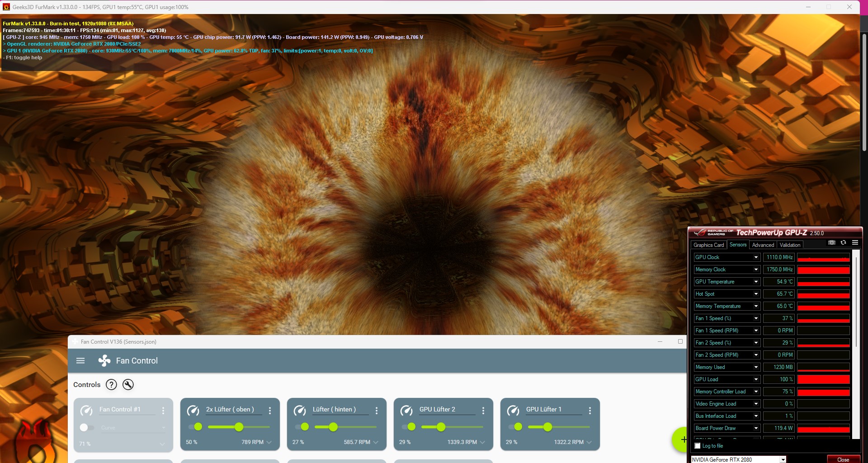This screenshot has height=463, width=868.
Task: Enable the Log to file checkbox in GPU-Z
Action: (x=698, y=446)
